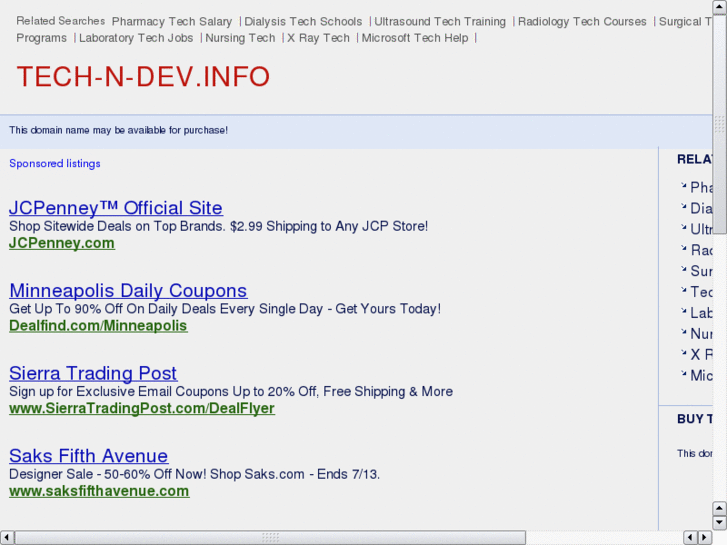The height and width of the screenshot is (545, 727).
Task: Click arrow bullet next to sidebar 'Sur' item
Action: 683,269
